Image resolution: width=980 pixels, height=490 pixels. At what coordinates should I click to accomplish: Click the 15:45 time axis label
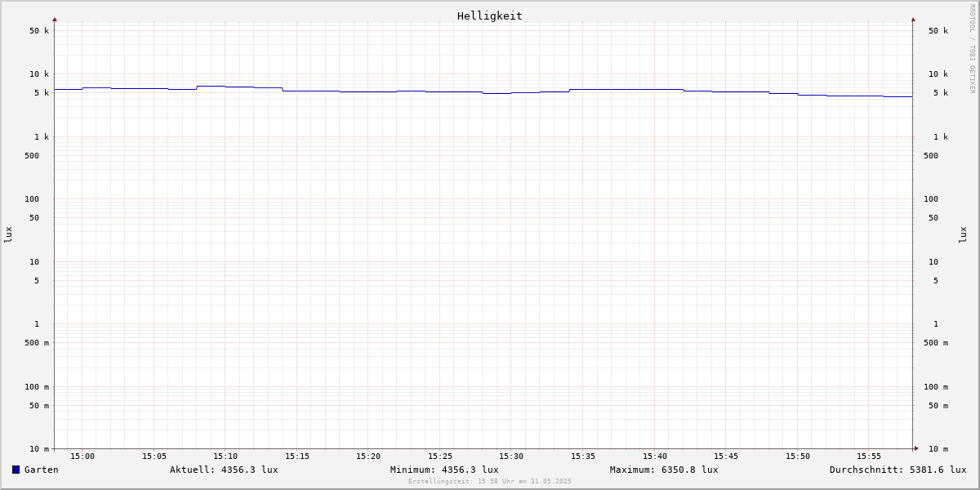click(x=726, y=457)
